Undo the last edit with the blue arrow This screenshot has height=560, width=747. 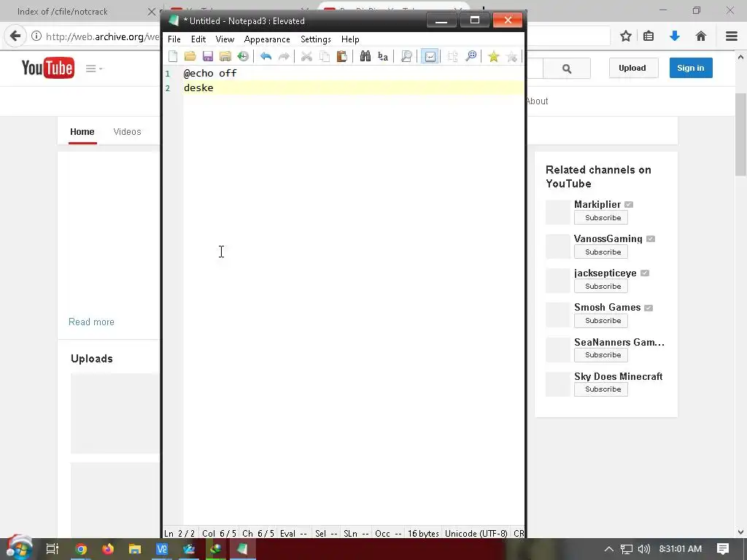pos(266,56)
